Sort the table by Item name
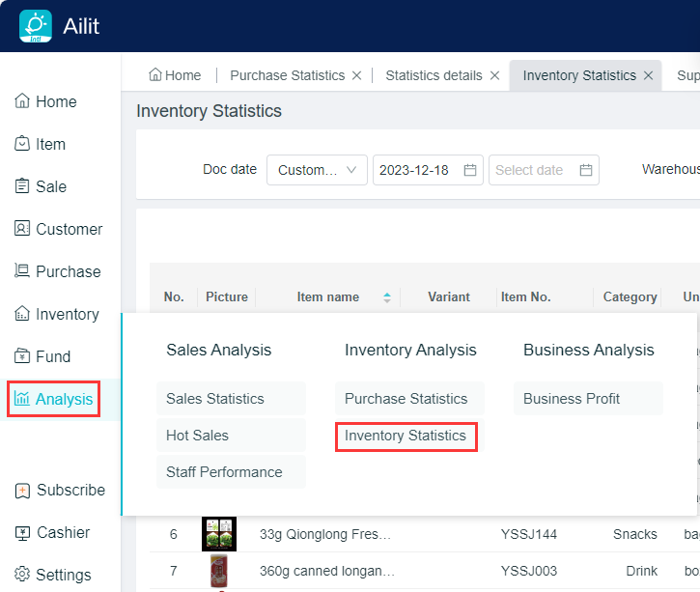This screenshot has height=592, width=700. click(x=387, y=297)
